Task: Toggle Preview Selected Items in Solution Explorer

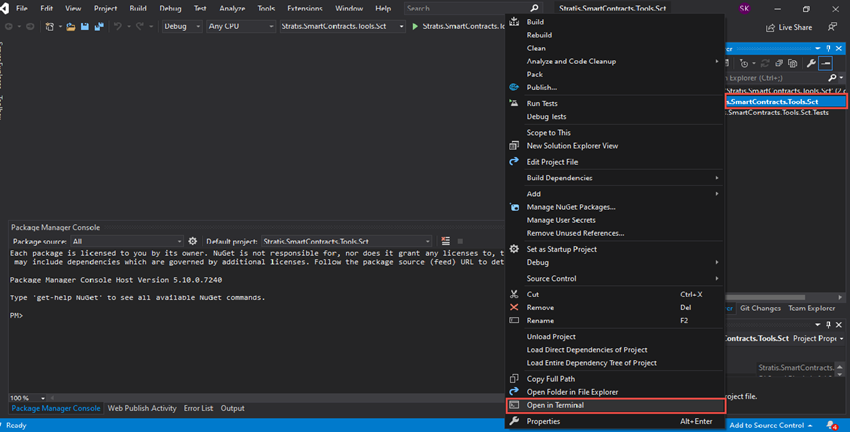Action: coord(826,63)
